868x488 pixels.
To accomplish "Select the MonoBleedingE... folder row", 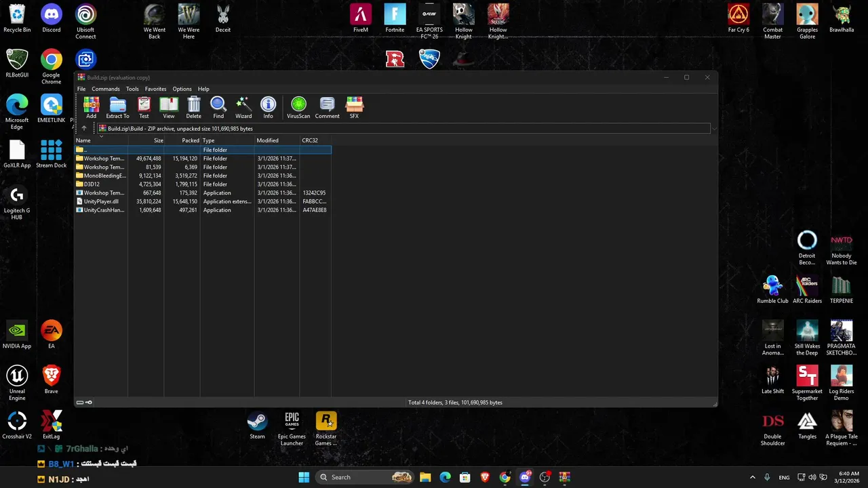I will point(203,176).
